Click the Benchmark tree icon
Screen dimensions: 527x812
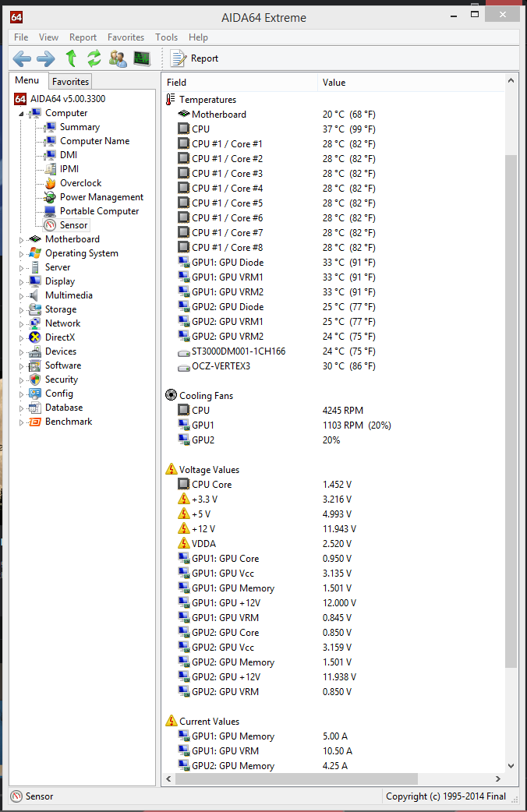(35, 422)
